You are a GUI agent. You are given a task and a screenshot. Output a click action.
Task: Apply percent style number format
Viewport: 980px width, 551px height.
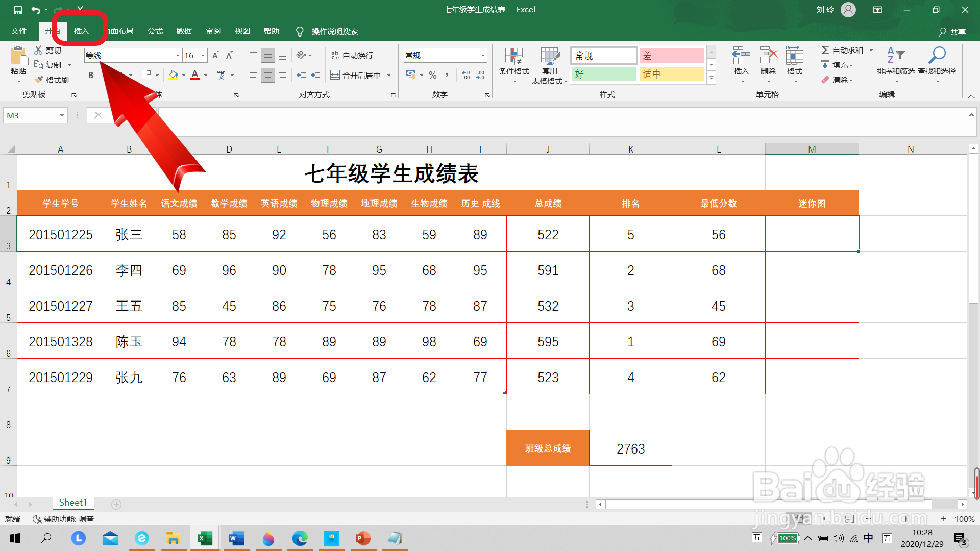[x=433, y=75]
